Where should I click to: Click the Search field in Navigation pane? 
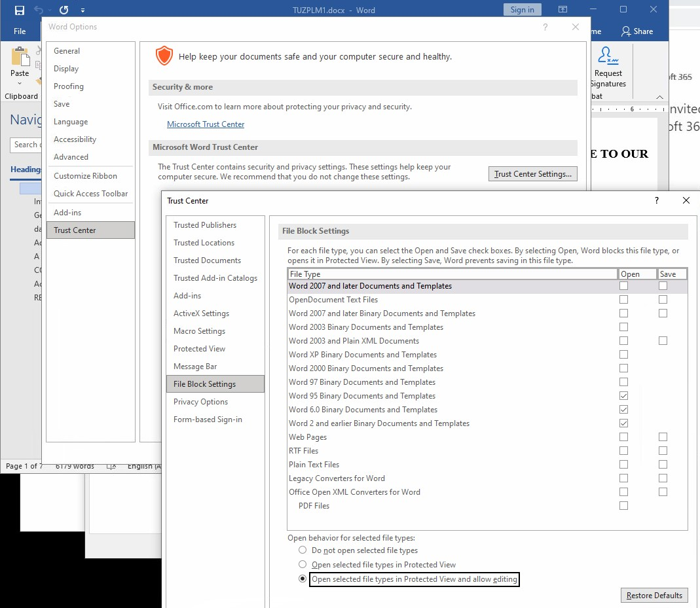[26, 145]
